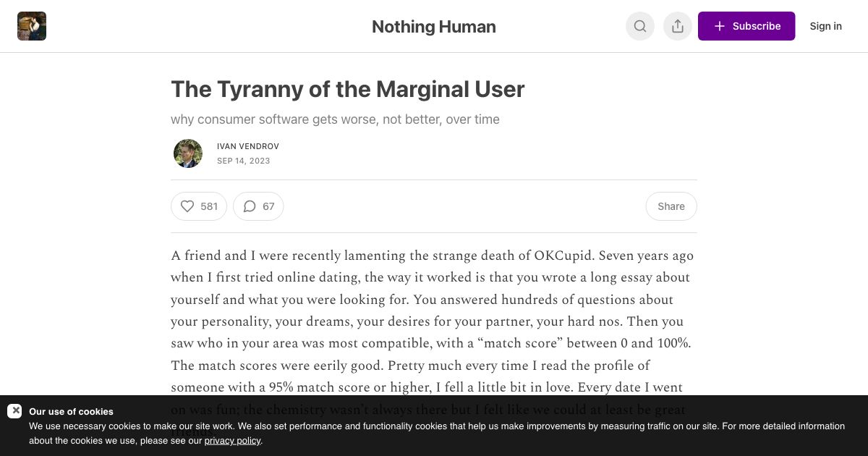The image size is (868, 456).
Task: Open the author page via IVAN VENDROV
Action: click(248, 146)
